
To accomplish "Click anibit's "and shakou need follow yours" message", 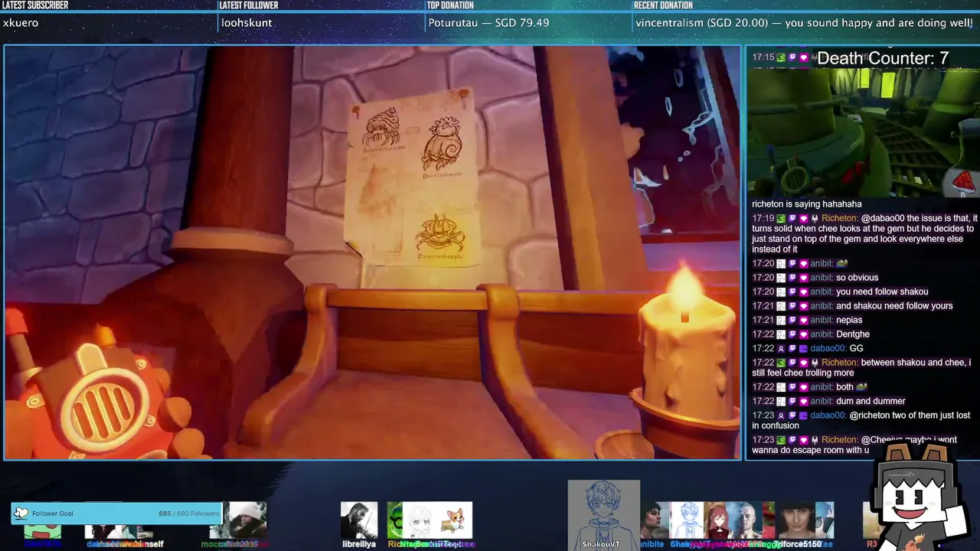I will coord(894,306).
